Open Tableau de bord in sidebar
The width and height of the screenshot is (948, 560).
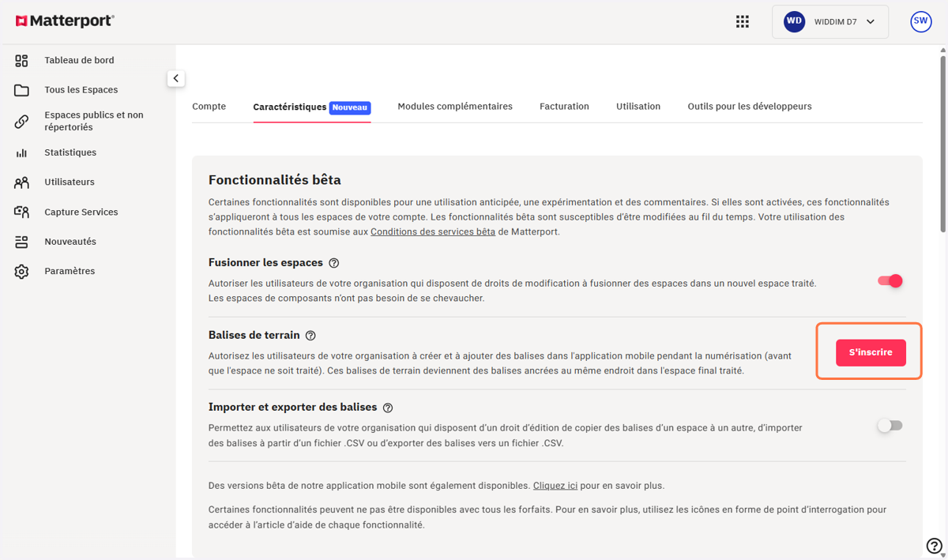click(x=79, y=60)
